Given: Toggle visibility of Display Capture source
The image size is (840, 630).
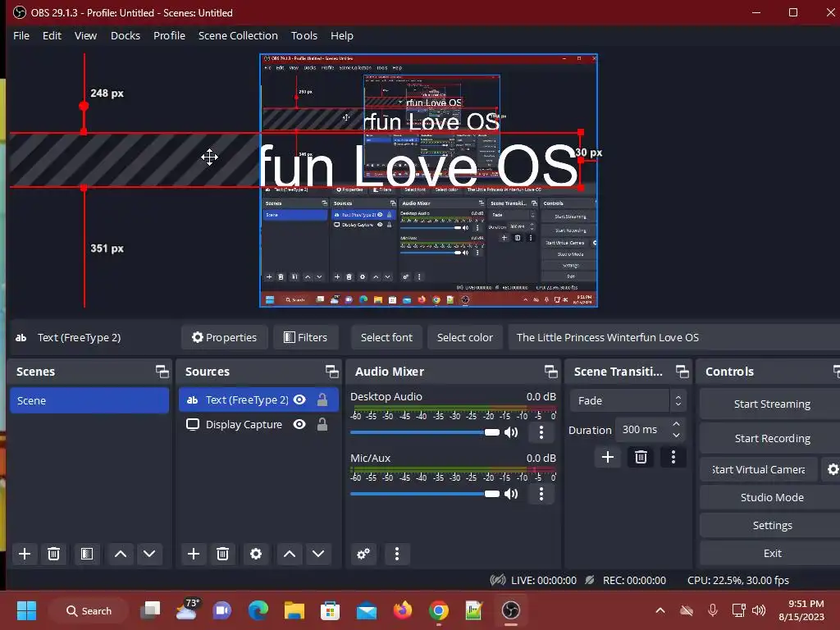Looking at the screenshot, I should [x=299, y=424].
